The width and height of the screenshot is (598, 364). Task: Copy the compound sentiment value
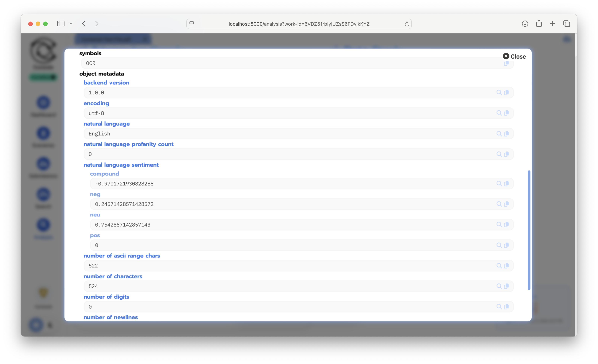pos(506,183)
